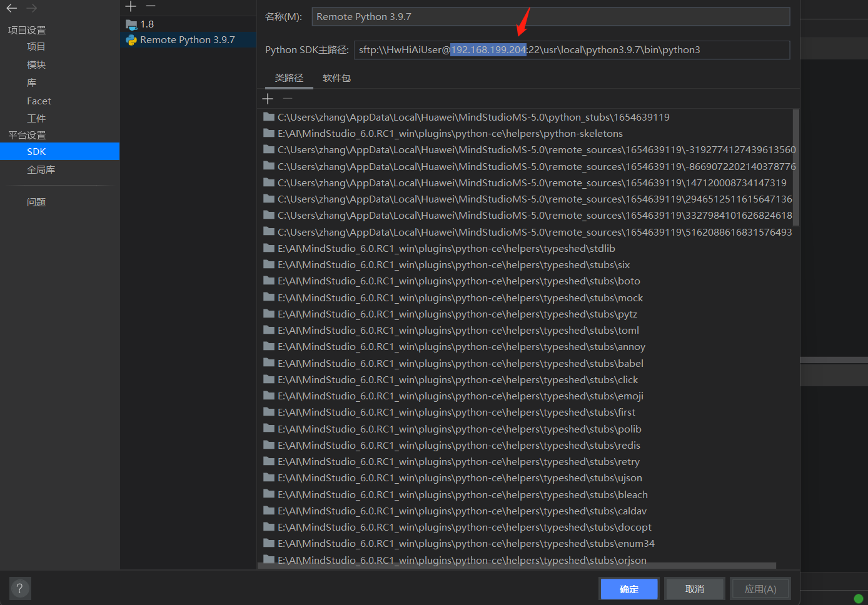Confirm with the 确定 button
The width and height of the screenshot is (868, 605).
point(629,589)
